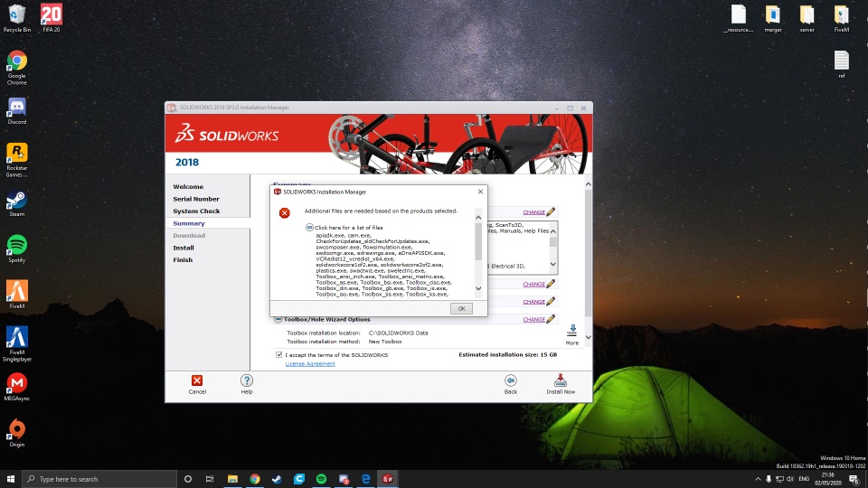Click the OK button in the error dialog
This screenshot has height=488, width=868.
pyautogui.click(x=461, y=309)
